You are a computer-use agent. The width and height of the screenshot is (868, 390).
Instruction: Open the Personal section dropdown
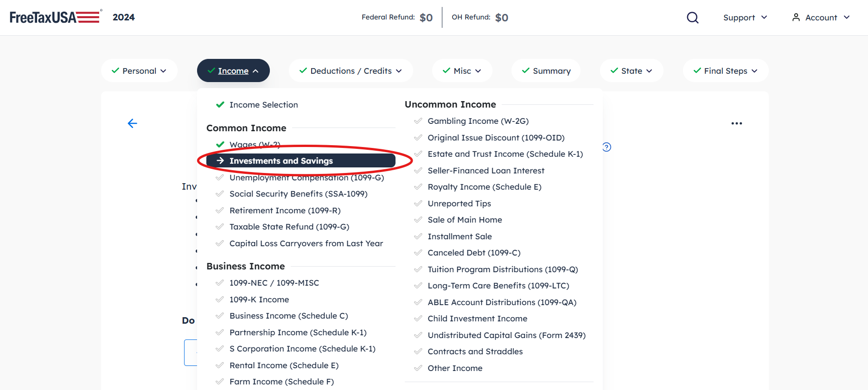(139, 70)
